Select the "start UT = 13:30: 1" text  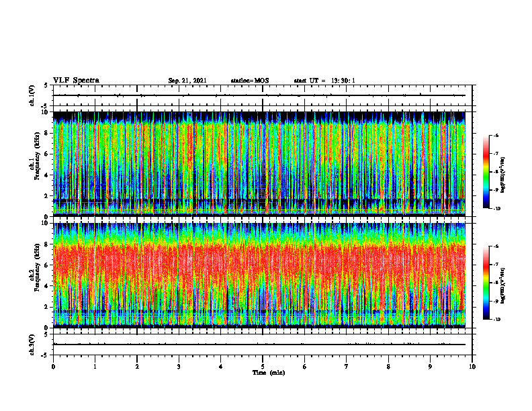324,81
